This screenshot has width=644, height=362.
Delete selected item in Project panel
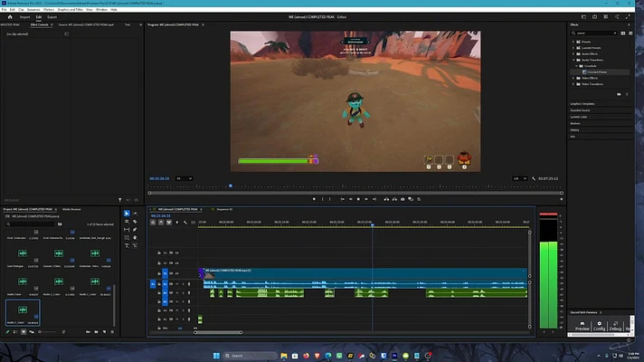pyautogui.click(x=112, y=331)
